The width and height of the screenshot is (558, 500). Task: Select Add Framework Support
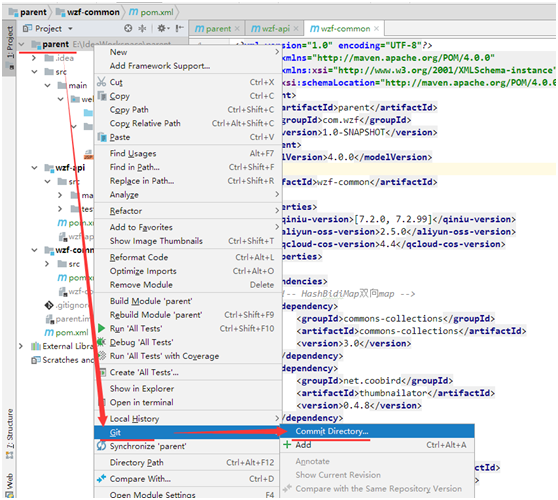(188, 66)
